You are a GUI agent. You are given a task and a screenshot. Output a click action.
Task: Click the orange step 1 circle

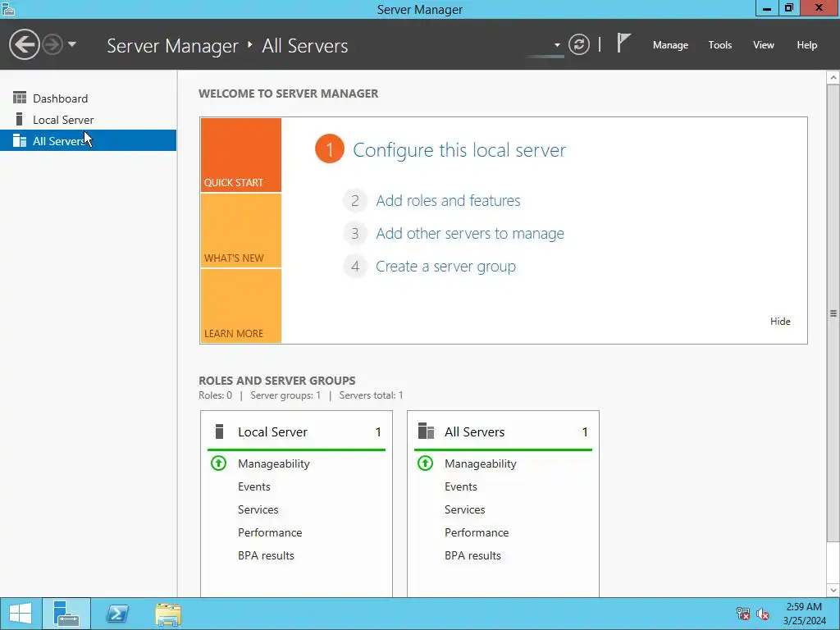pos(330,149)
